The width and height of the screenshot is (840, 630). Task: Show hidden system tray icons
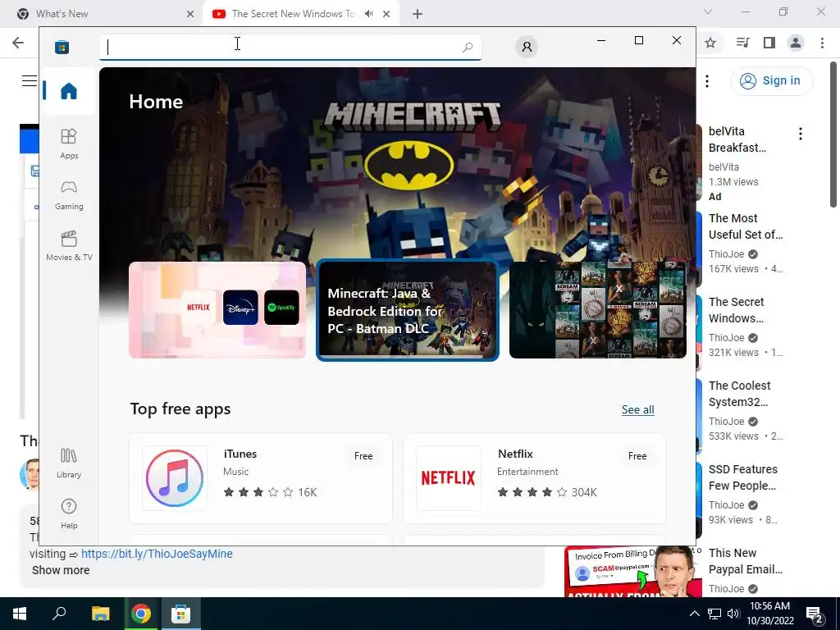(x=694, y=614)
